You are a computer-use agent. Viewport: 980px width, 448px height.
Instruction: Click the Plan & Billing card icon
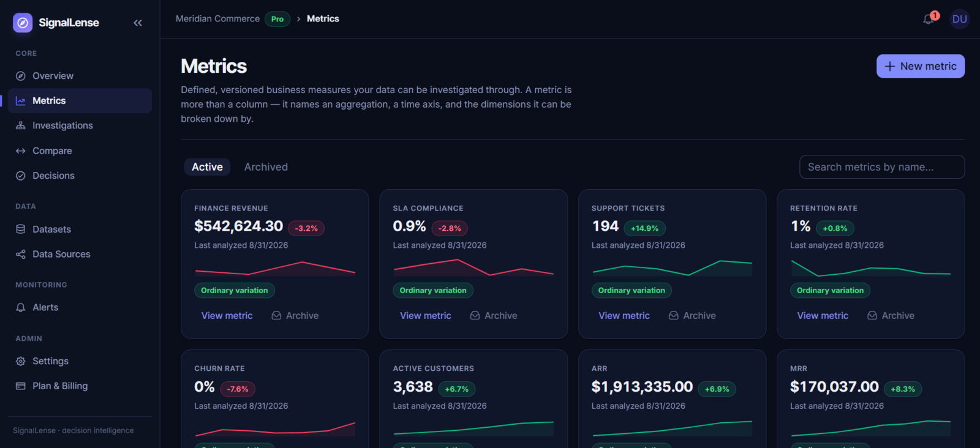click(21, 386)
